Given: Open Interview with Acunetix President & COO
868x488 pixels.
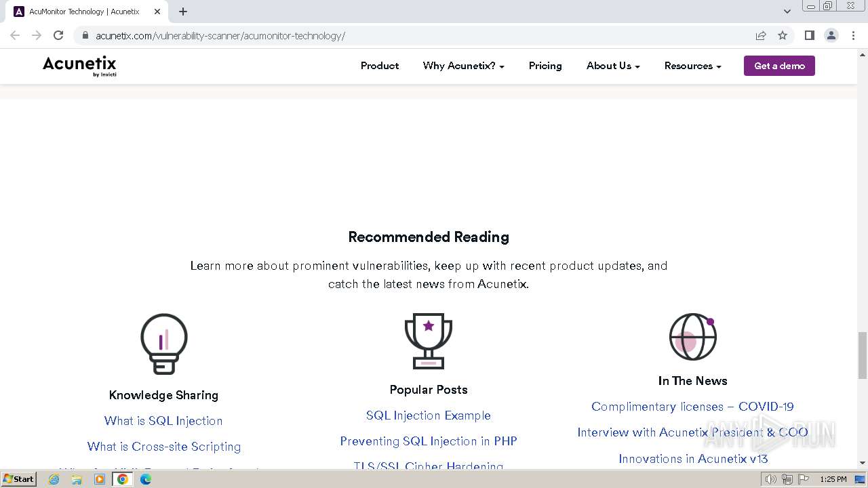Looking at the screenshot, I should (x=692, y=432).
